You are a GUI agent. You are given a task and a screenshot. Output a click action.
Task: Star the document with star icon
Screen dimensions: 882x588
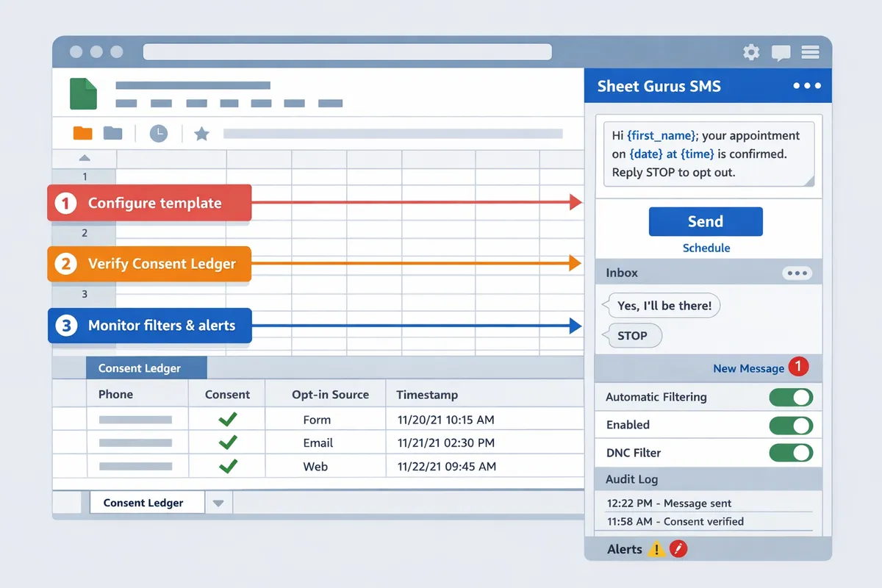201,134
